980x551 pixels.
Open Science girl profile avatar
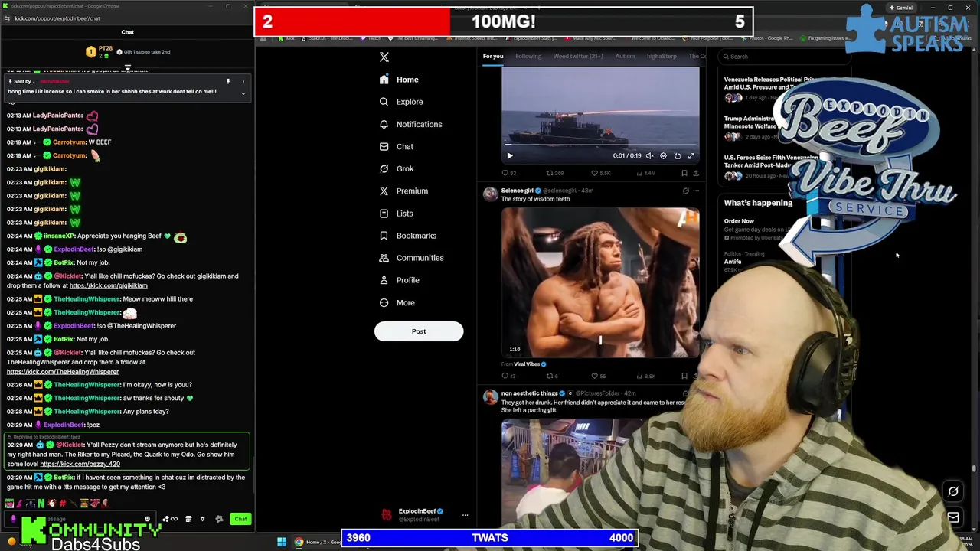coord(490,194)
